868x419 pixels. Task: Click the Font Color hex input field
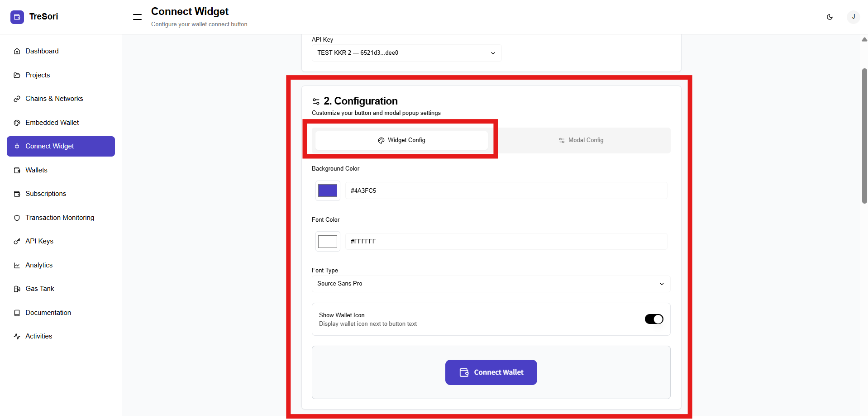(x=506, y=242)
